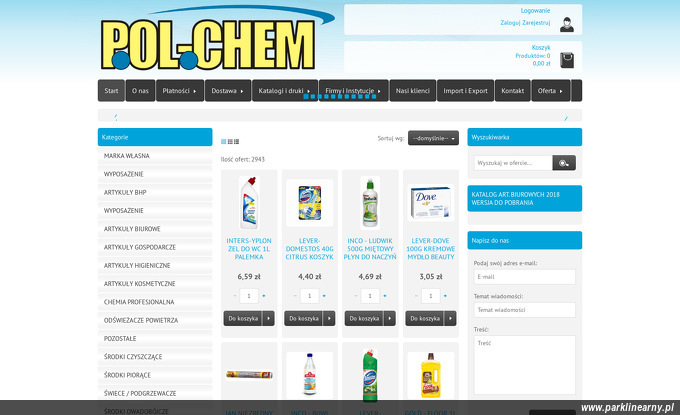Open the Domestos citrus koszyk product image

[310, 203]
